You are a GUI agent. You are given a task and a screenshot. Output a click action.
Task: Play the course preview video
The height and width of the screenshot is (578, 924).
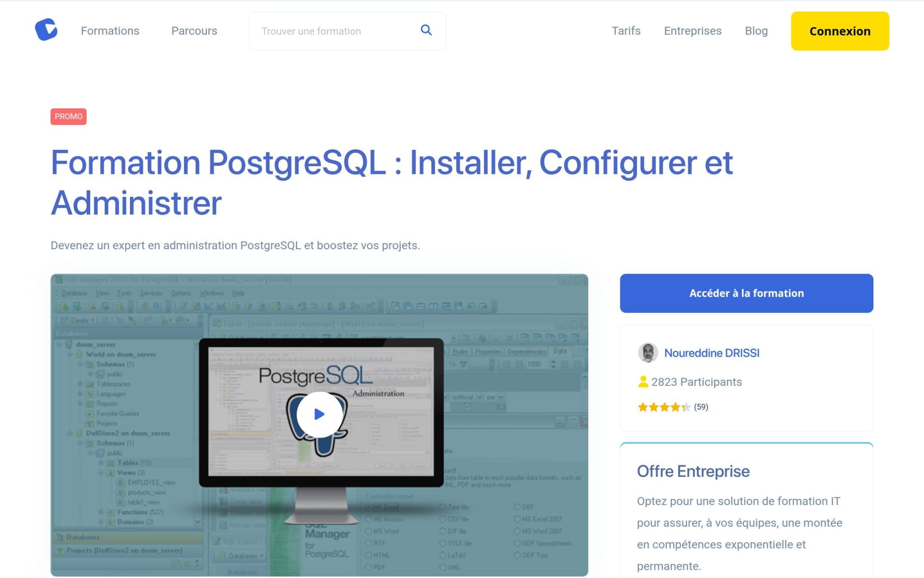[x=319, y=414]
